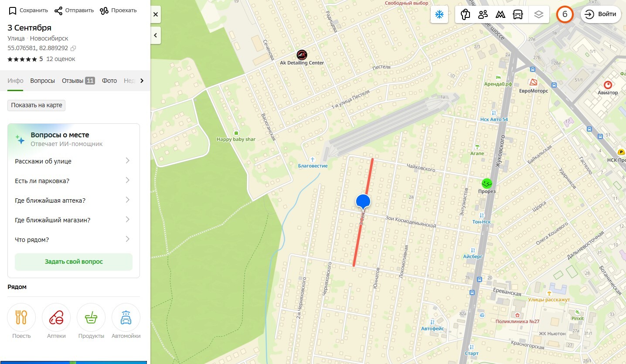Switch to the Отзывы tab
Viewport: 626px width, 364px height.
pos(78,81)
